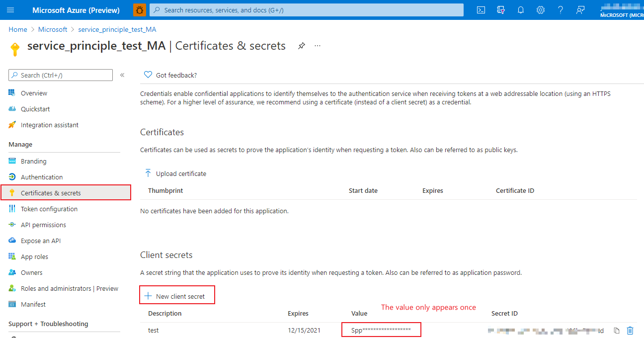
Task: Click the sidebar search field
Action: tap(61, 75)
